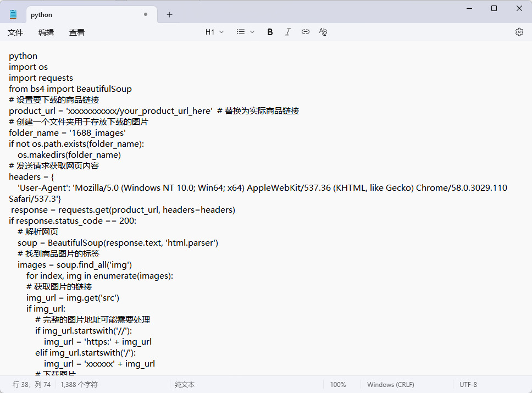Click the 纯文本 format indicator
This screenshot has width=532, height=393.
(x=185, y=385)
